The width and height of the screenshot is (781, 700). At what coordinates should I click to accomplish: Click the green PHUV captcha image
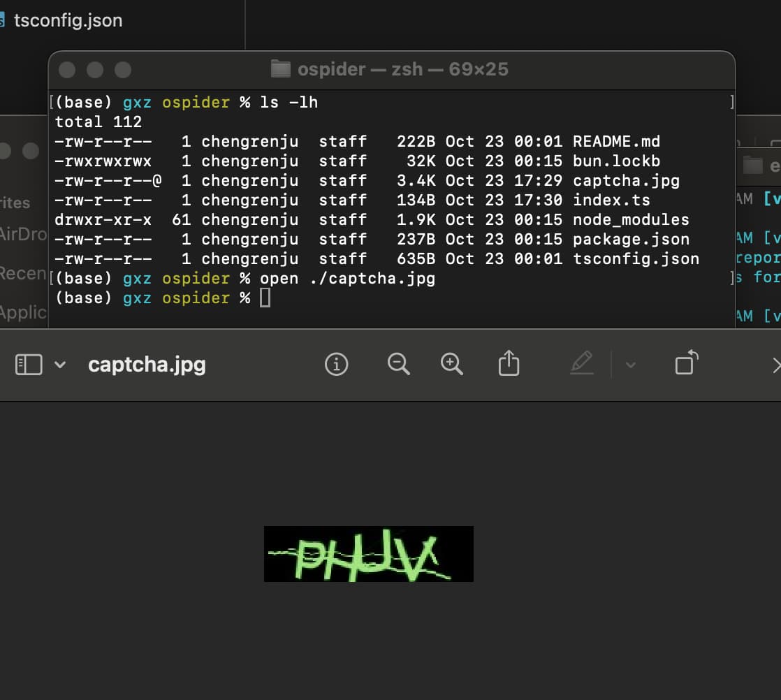pos(368,554)
